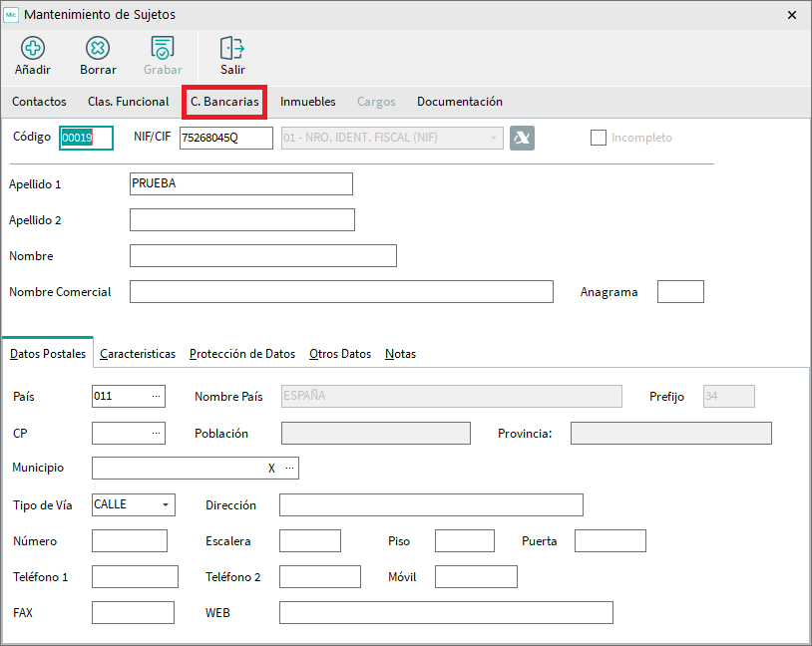This screenshot has width=812, height=646.
Task: Click the NIF validation icon button
Action: pos(522,138)
